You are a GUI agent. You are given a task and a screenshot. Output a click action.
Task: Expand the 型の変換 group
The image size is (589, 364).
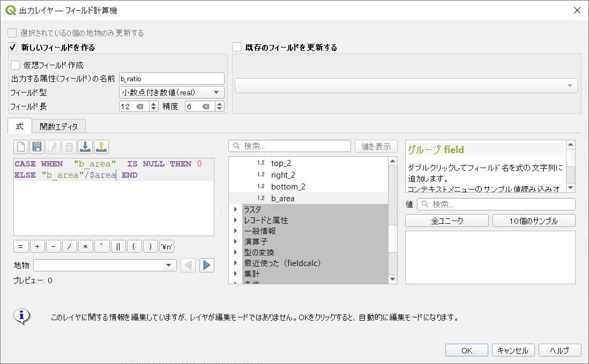235,252
